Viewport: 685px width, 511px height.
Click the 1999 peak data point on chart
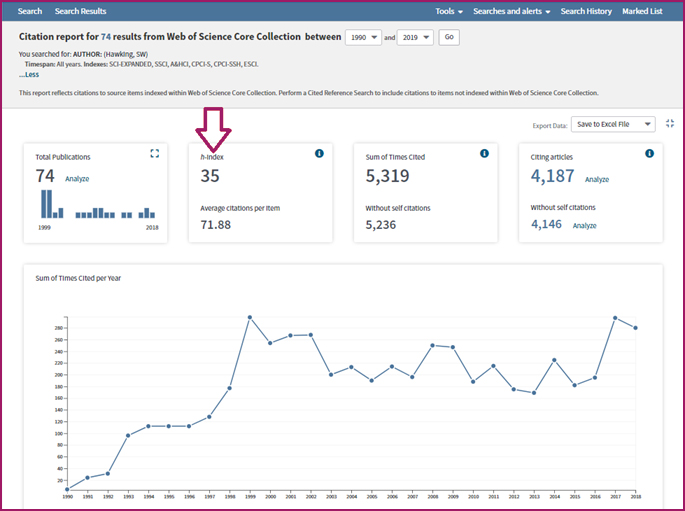pos(249,318)
